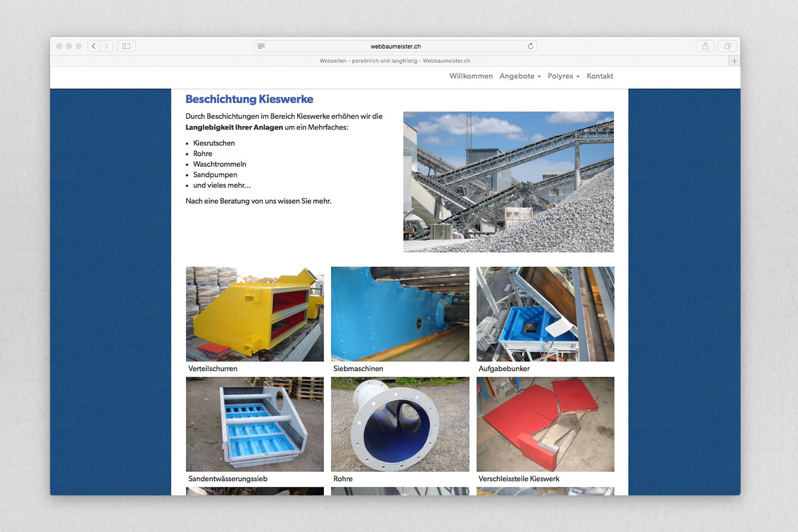Expand the Angebote dropdown menu

point(520,76)
